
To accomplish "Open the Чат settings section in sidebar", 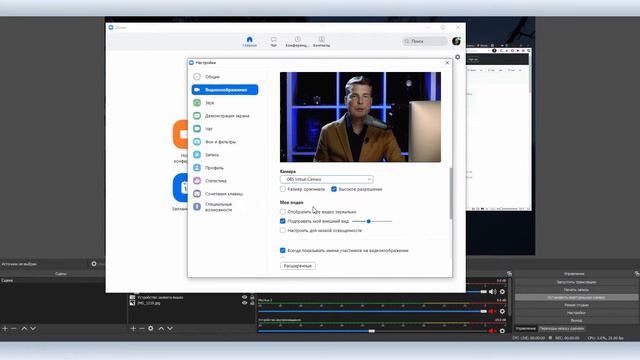I will pos(224,129).
